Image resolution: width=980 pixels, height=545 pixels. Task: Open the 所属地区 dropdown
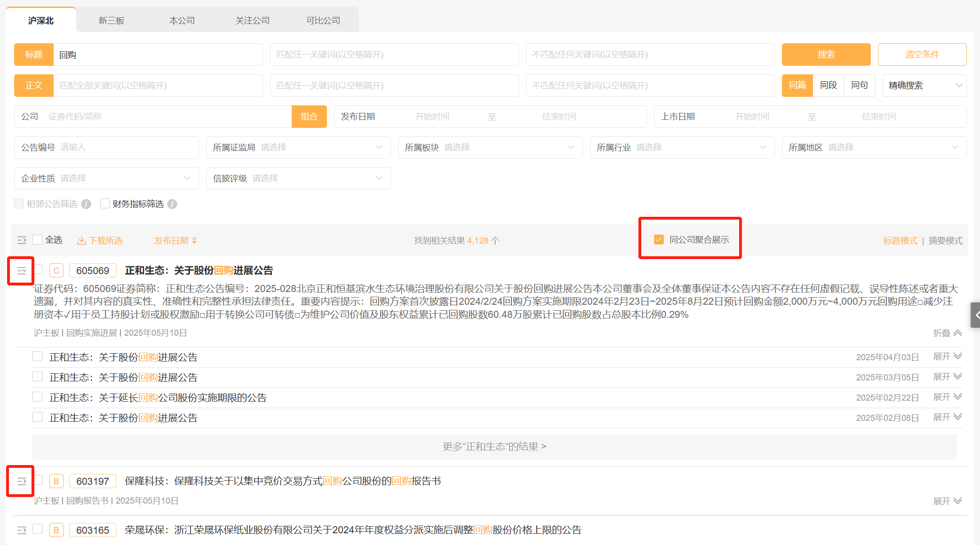point(874,147)
